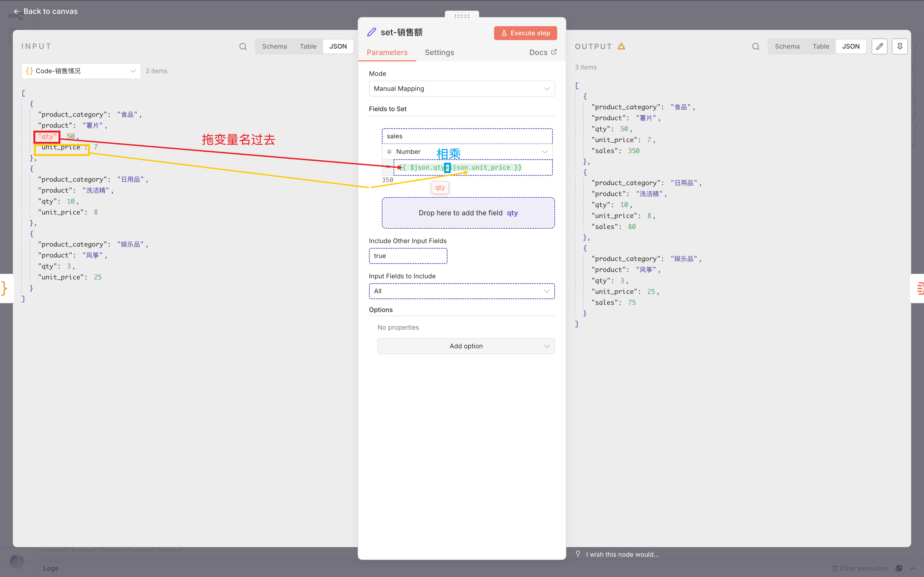The width and height of the screenshot is (924, 577).
Task: Click pencil icon to rename node
Action: pyautogui.click(x=372, y=32)
